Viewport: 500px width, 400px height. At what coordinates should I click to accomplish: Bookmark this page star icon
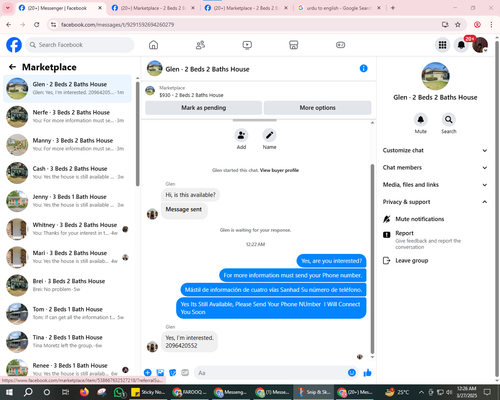(458, 24)
